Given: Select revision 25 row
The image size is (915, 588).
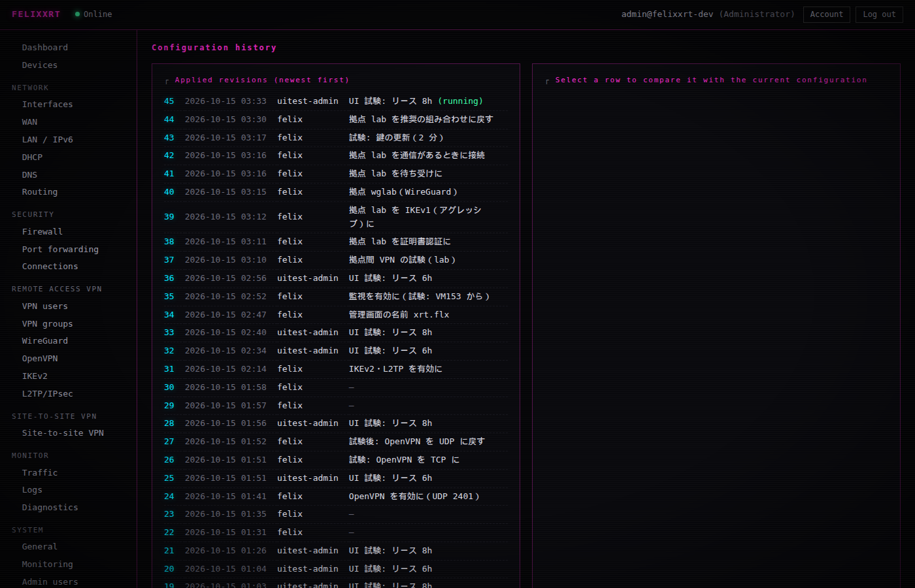Looking at the screenshot, I should pos(335,478).
